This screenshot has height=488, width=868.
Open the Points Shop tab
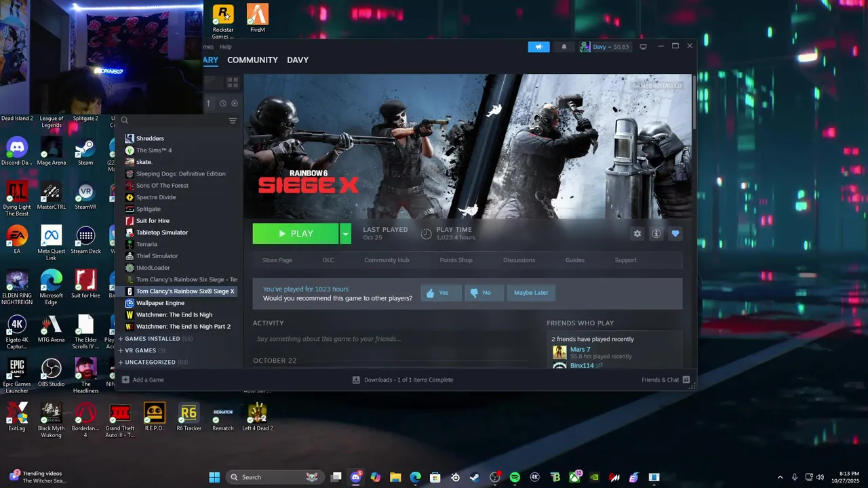pyautogui.click(x=456, y=260)
